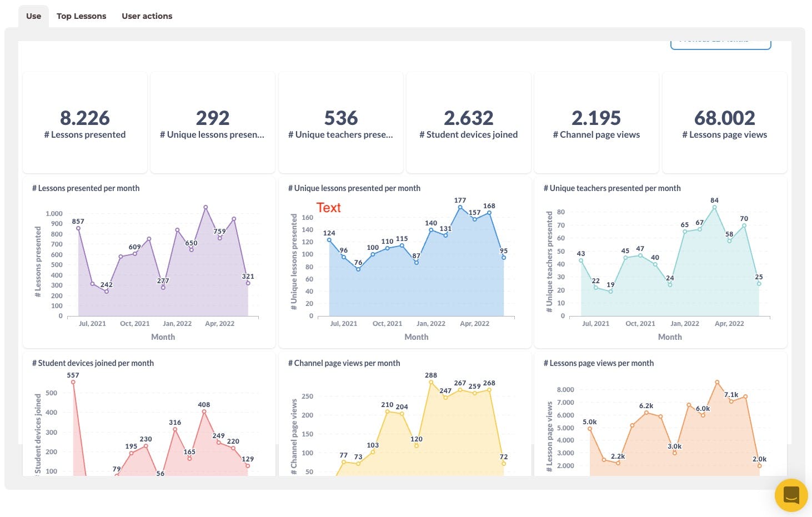Click the 2.195 Channel page views card
Viewport: 812px width, 517px height.
(x=597, y=123)
